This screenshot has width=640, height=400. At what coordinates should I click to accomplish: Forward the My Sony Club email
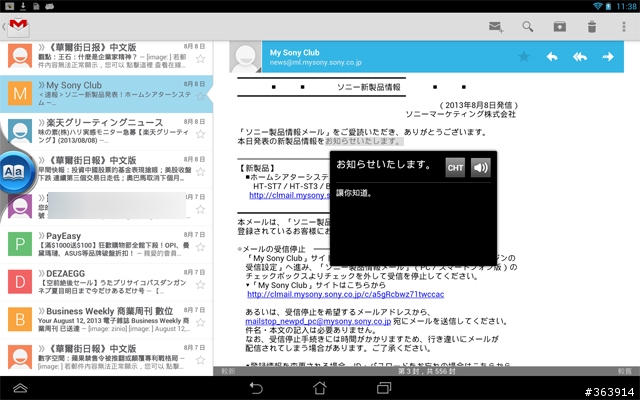click(x=608, y=57)
